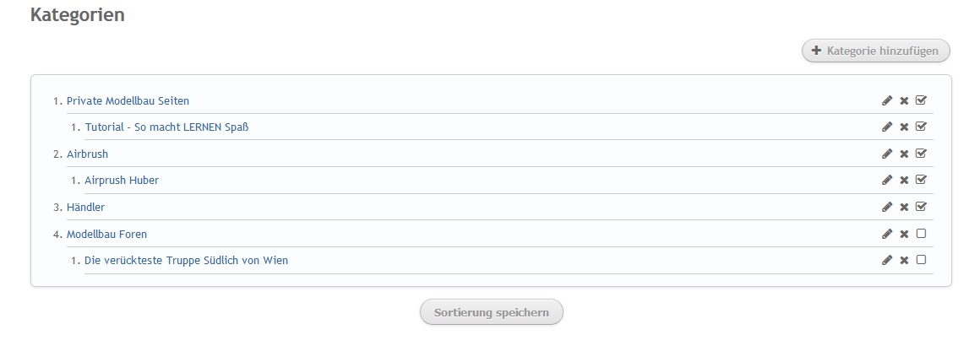Delete Die verückteste Truppe Südlich von Wien
Image resolution: width=980 pixels, height=362 pixels.
(904, 261)
